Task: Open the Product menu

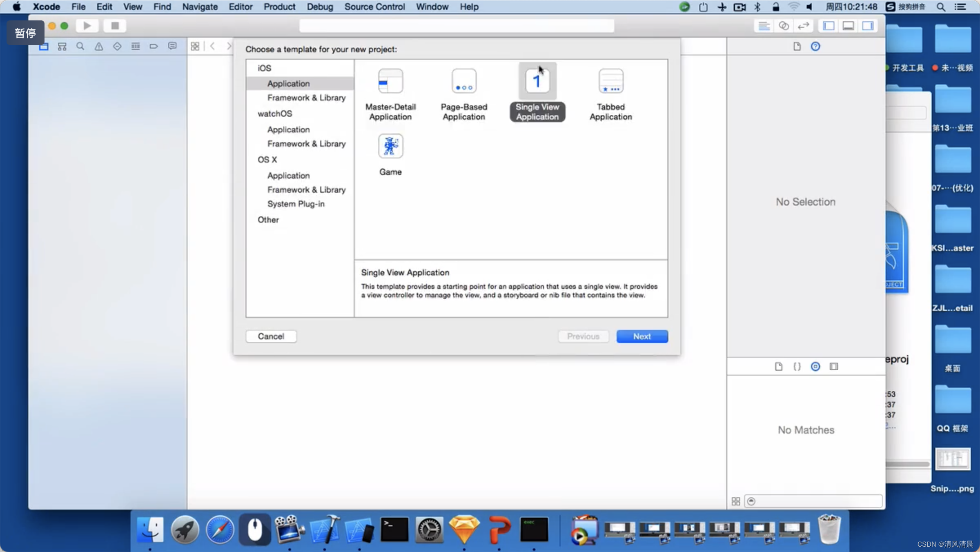Action: [279, 7]
